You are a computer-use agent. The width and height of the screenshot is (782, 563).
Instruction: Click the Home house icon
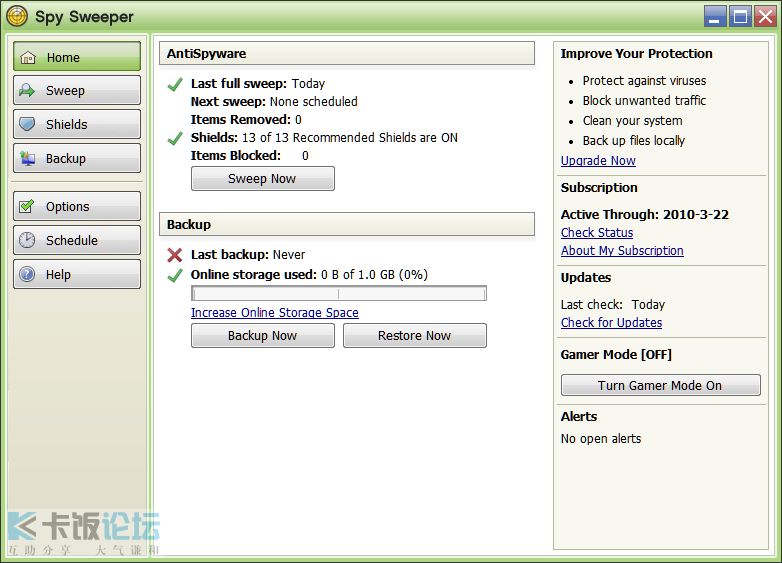[28, 58]
